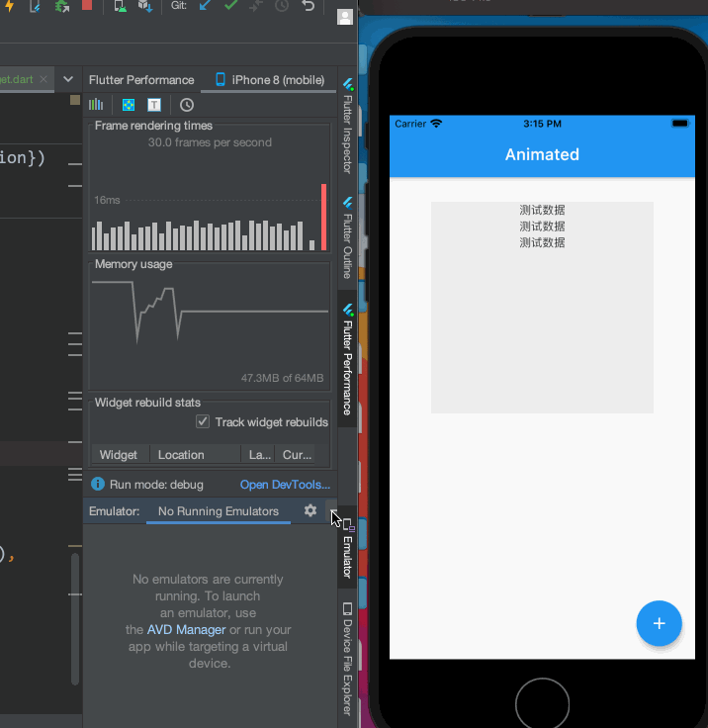
Task: Toggle slow animations clock icon
Action: [x=187, y=105]
